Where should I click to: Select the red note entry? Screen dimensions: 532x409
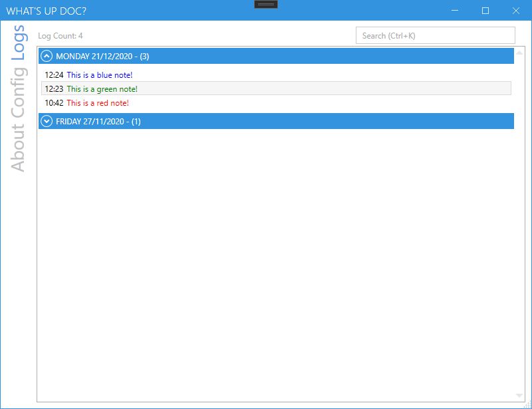[97, 103]
